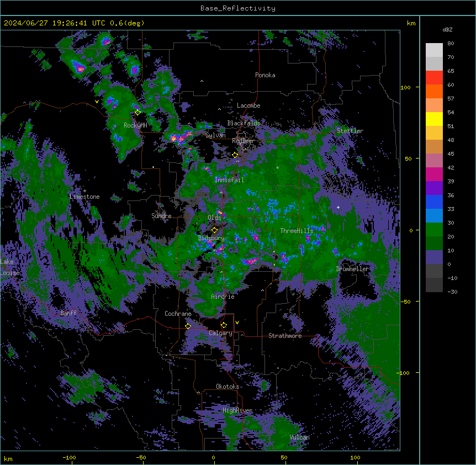This screenshot has height=465, width=476.
Task: Click the Lacombe city label
Action: (x=248, y=105)
